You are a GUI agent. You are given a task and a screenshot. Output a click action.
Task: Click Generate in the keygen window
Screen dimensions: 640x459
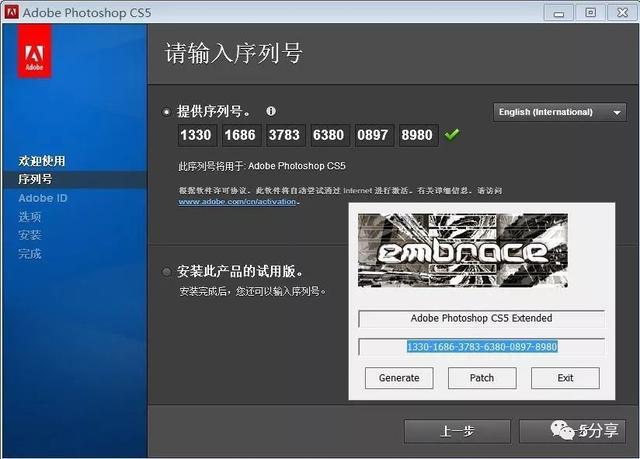399,378
